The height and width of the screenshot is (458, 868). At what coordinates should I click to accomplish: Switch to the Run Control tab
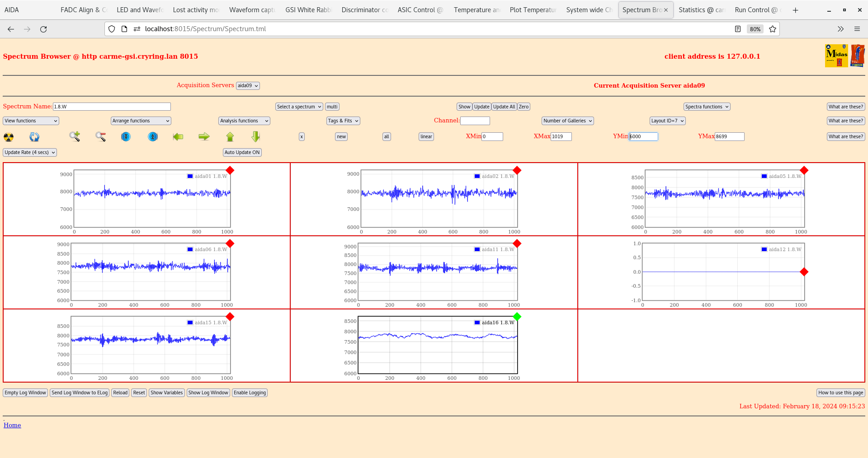pos(755,10)
